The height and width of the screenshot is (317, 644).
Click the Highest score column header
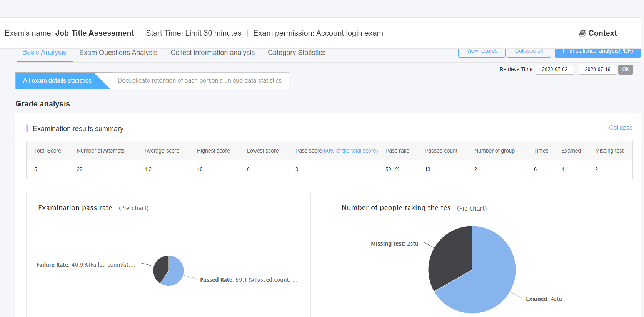(x=214, y=151)
